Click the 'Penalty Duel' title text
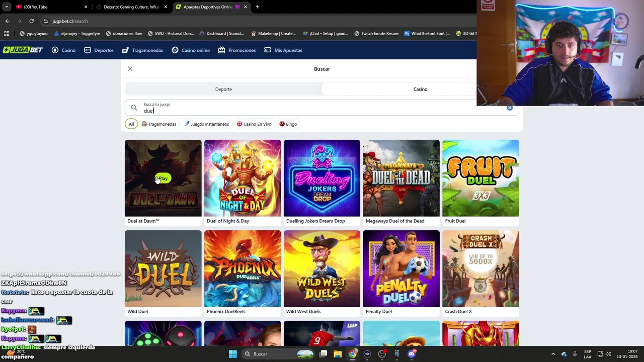The height and width of the screenshot is (362, 644). 379,312
